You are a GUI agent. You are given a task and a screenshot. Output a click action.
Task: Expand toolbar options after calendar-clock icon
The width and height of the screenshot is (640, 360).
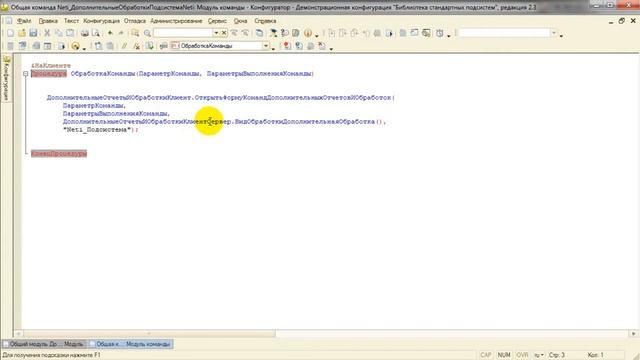point(449,36)
